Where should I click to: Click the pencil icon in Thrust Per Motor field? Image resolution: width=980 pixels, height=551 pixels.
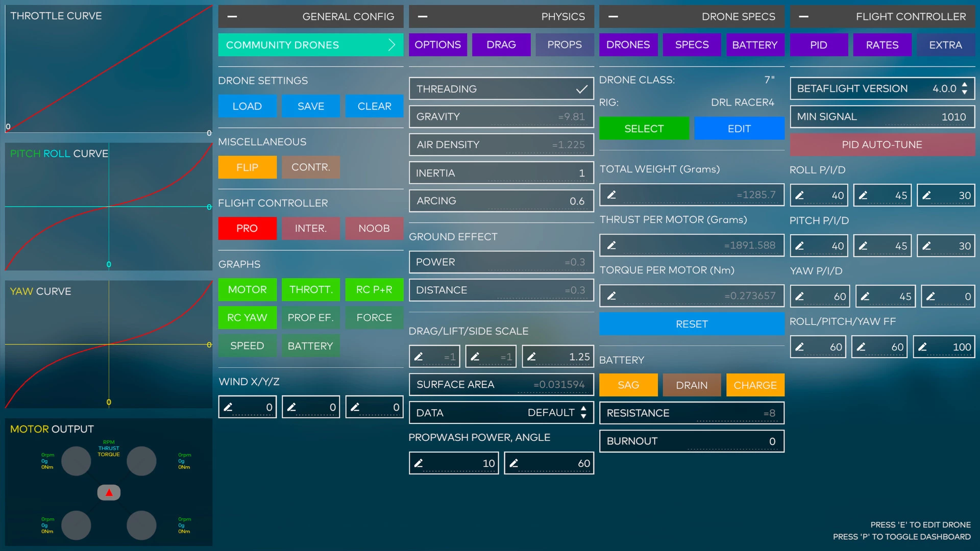point(611,245)
